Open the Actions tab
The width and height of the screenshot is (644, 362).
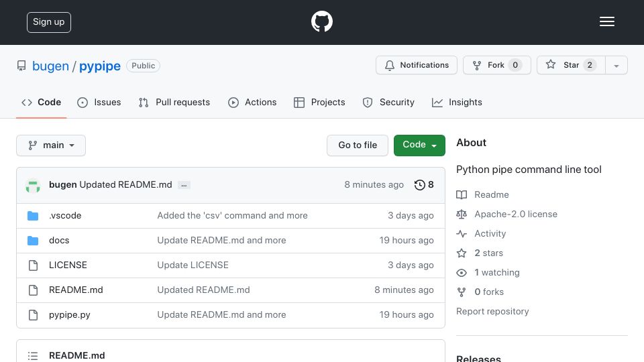point(253,102)
